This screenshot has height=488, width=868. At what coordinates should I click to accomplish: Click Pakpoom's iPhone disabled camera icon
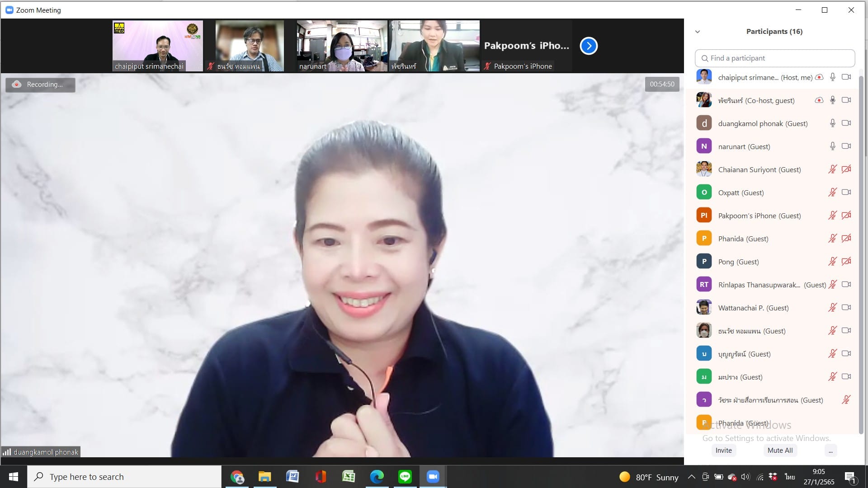click(846, 216)
